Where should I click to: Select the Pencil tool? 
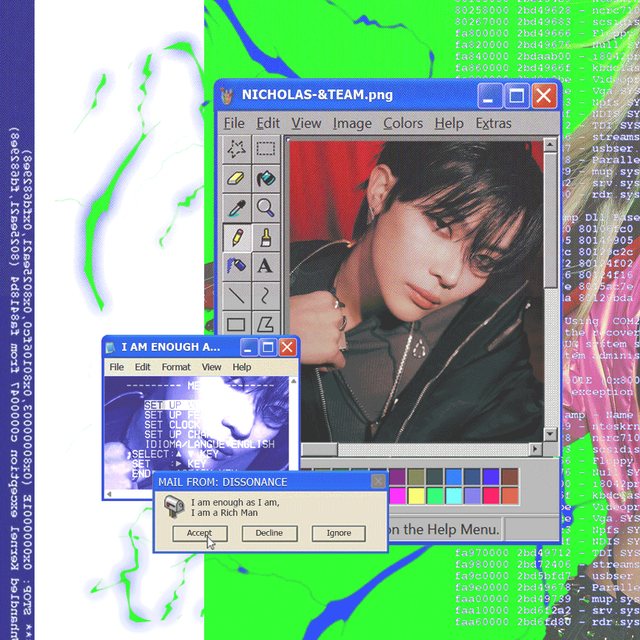tap(237, 237)
